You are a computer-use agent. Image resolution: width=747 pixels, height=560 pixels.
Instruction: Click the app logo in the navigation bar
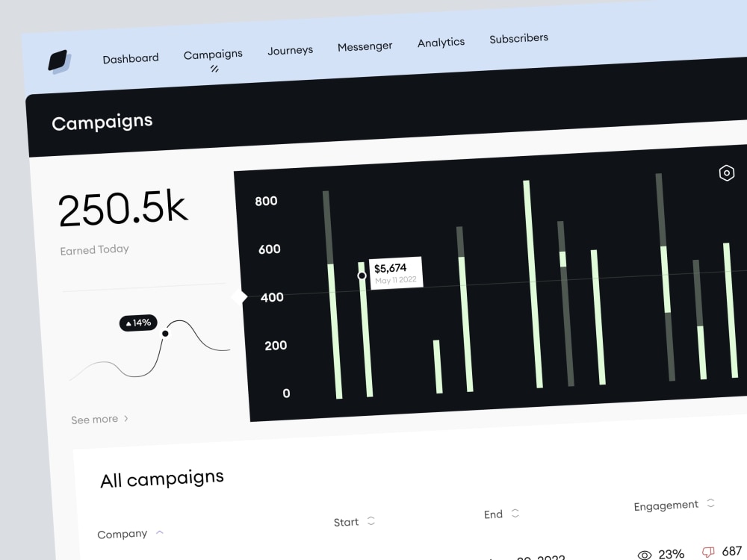pos(60,62)
